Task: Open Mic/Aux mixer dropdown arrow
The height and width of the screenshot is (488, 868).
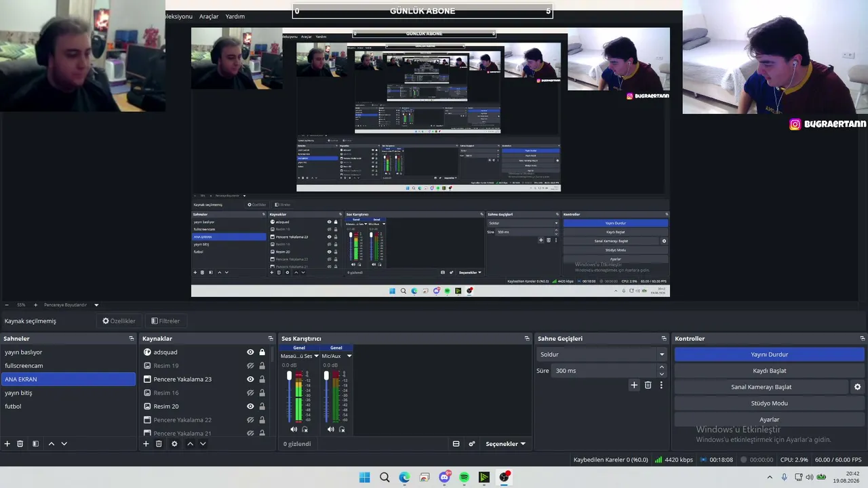Action: (349, 356)
